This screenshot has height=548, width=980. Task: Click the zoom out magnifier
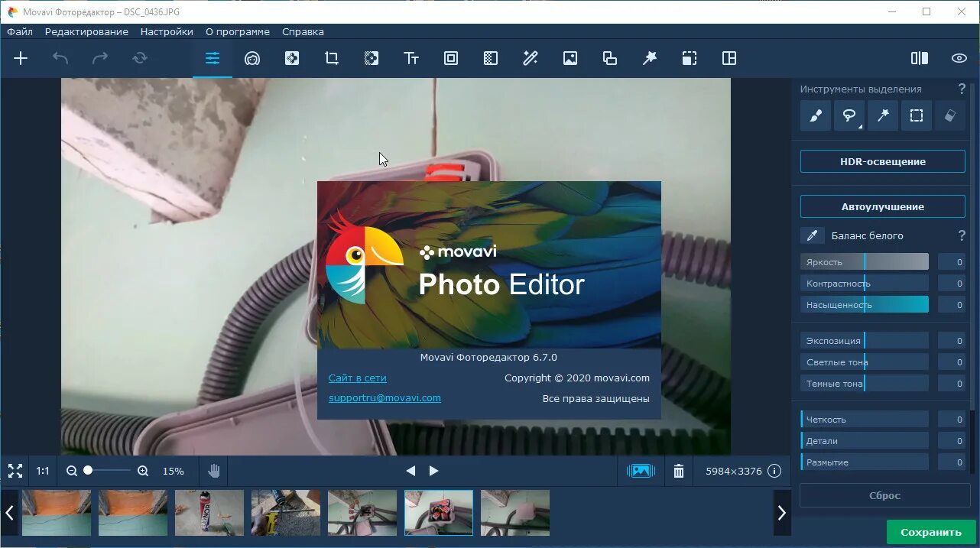72,471
